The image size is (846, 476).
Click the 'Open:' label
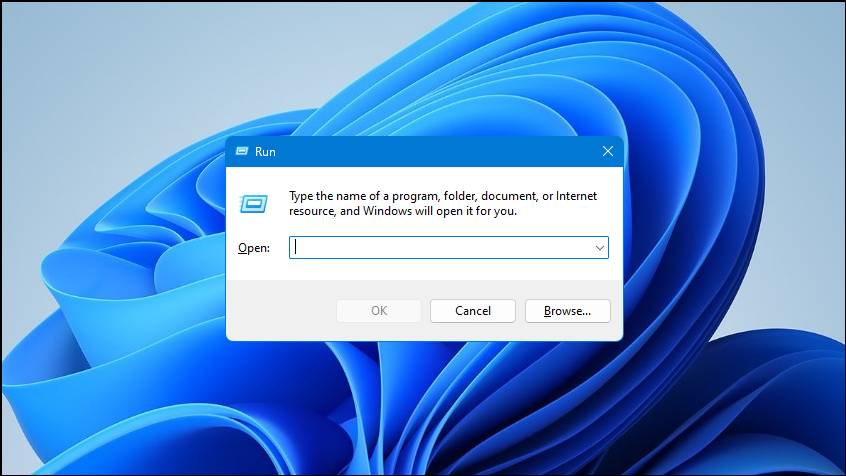[254, 248]
